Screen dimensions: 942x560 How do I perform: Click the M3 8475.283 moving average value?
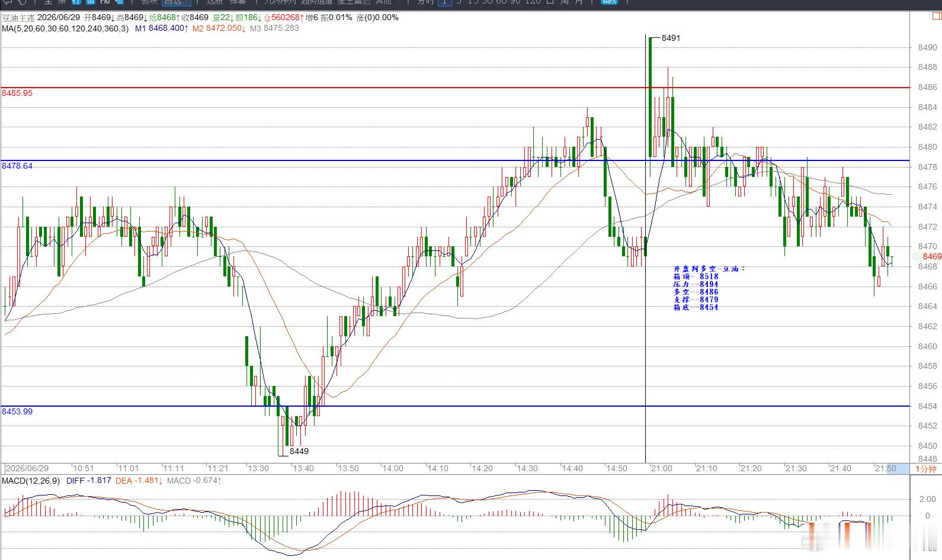275,28
